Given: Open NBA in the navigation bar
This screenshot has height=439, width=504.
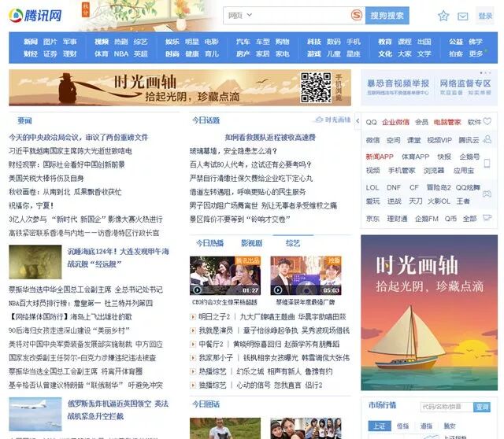Looking at the screenshot, I should (121, 54).
